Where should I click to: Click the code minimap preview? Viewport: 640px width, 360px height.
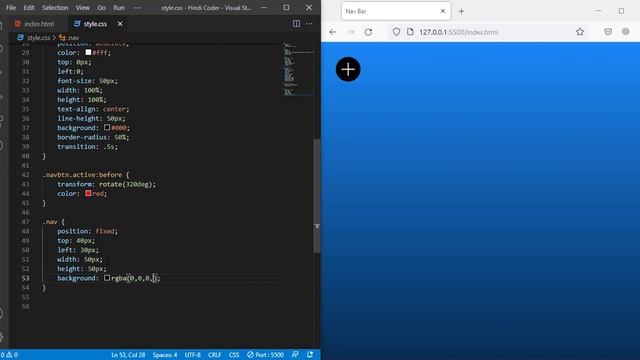(x=298, y=69)
